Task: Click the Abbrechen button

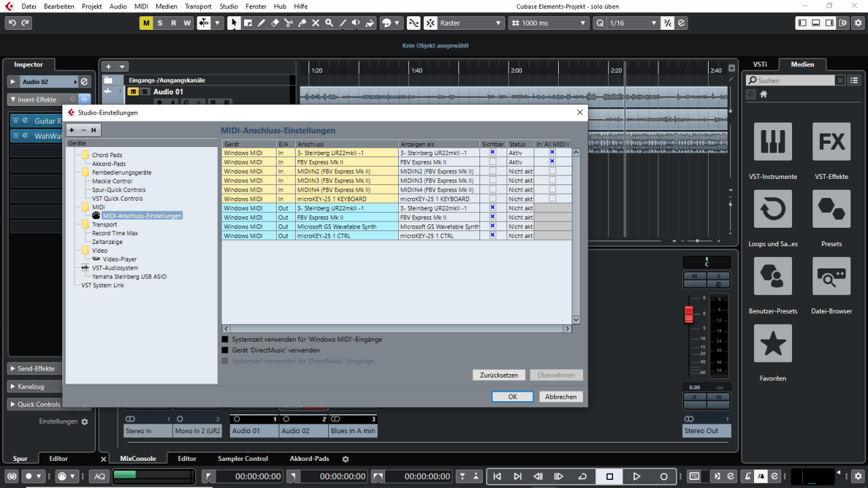Action: pos(561,396)
